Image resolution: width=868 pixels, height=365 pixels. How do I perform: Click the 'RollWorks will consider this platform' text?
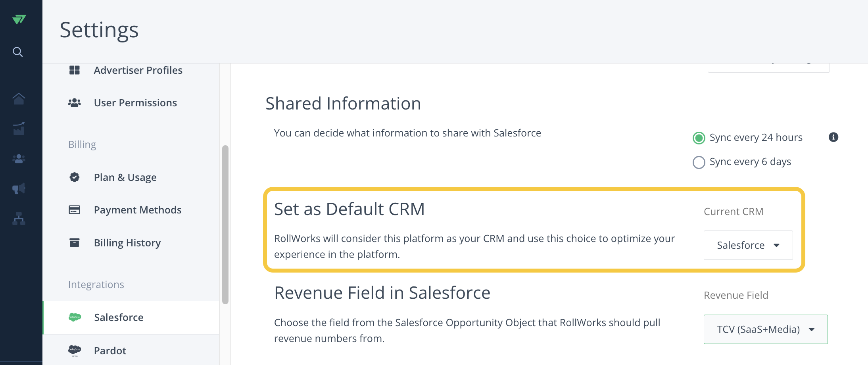(474, 246)
